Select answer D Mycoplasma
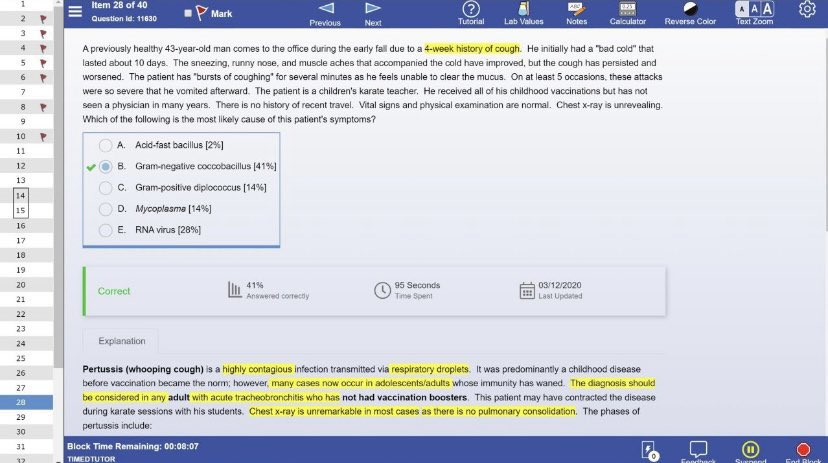828x463 pixels. [x=106, y=209]
